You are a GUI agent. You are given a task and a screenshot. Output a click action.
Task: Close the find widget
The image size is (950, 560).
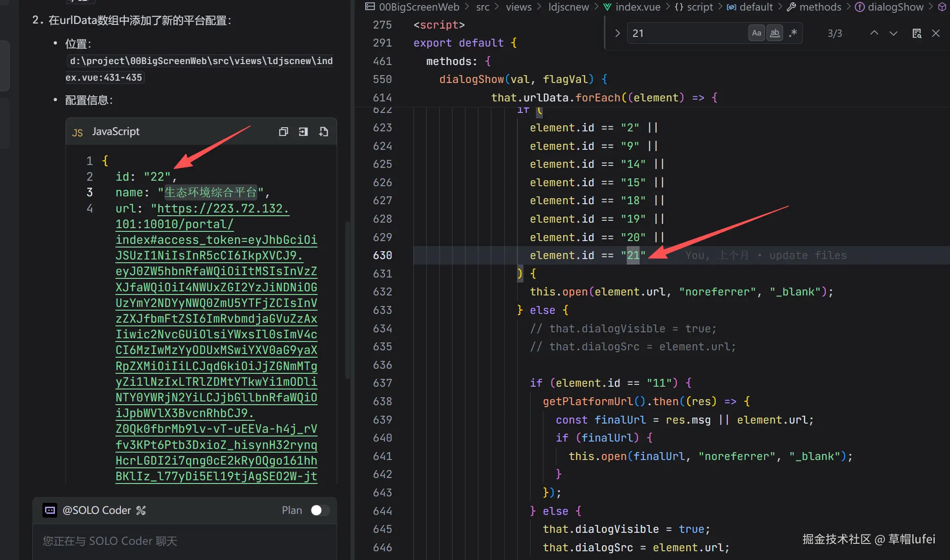(936, 33)
